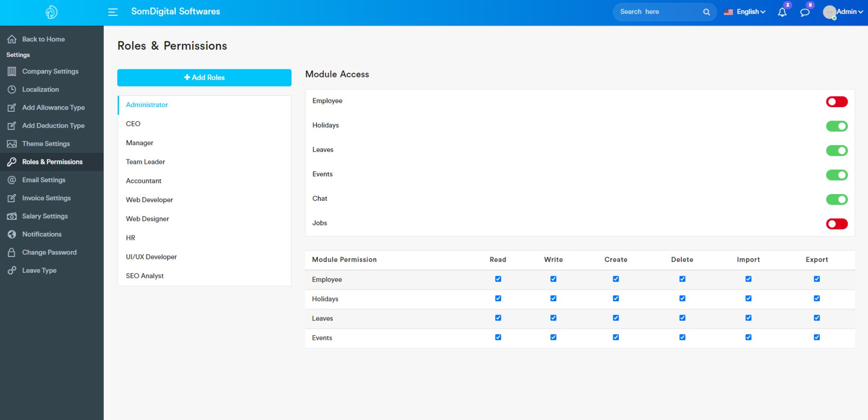
Task: Expand the English language dropdown
Action: (746, 12)
